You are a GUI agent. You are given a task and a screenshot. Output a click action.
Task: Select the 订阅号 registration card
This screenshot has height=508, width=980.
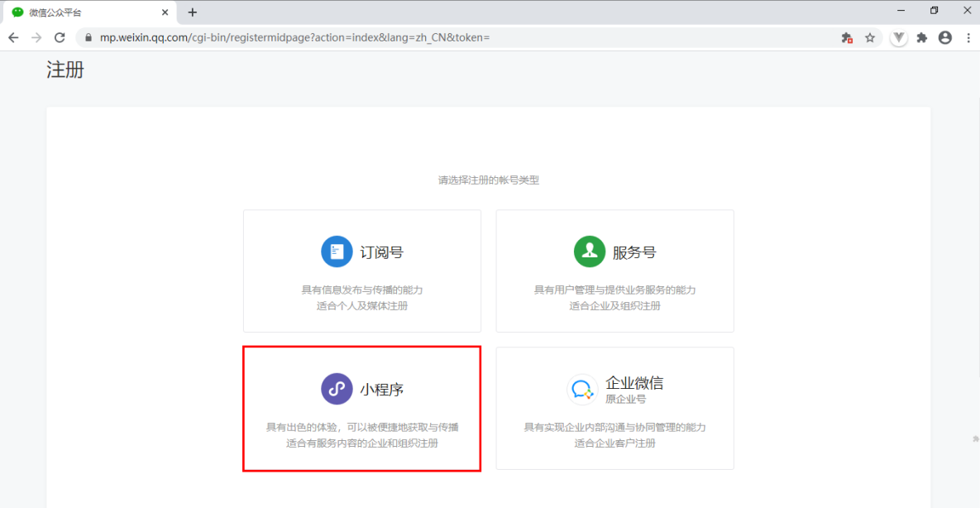pos(361,271)
